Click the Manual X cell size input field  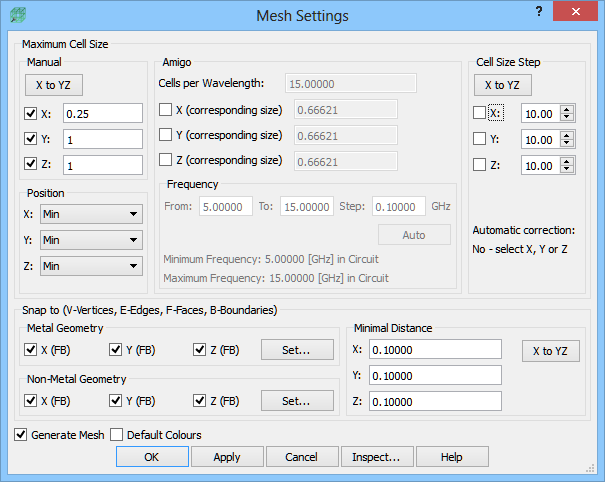click(103, 113)
